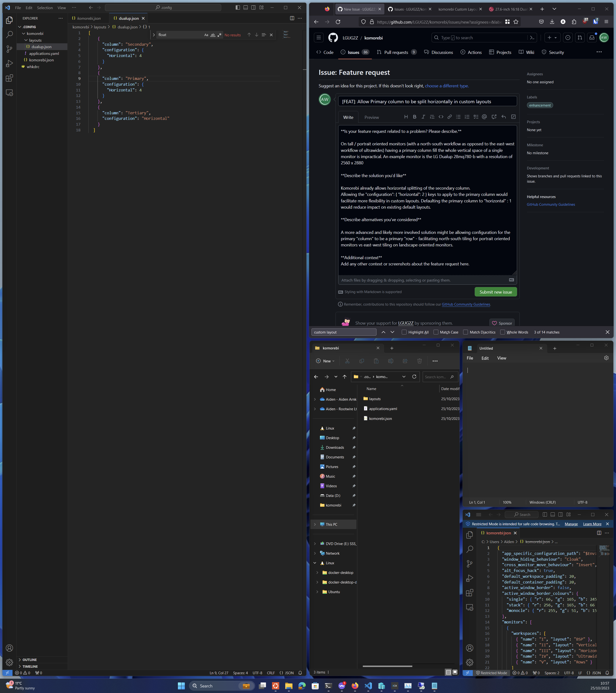Apply bold formatting in issue editor

click(x=415, y=117)
